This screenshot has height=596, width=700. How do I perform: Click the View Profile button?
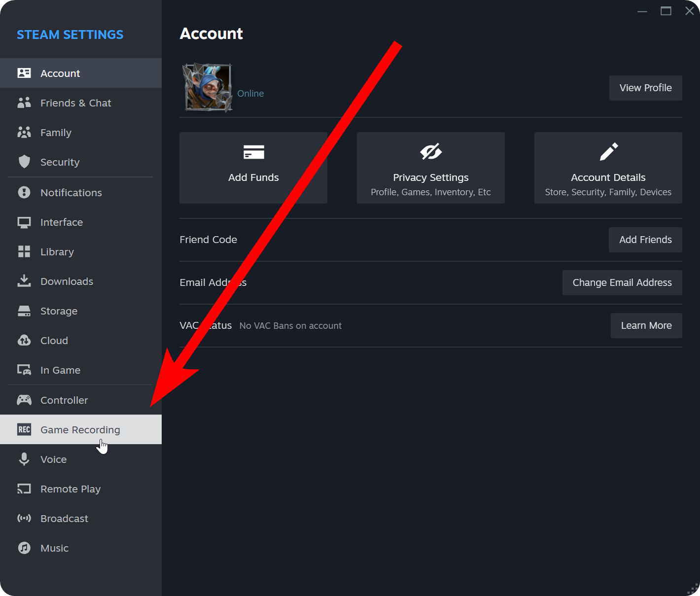click(x=645, y=88)
